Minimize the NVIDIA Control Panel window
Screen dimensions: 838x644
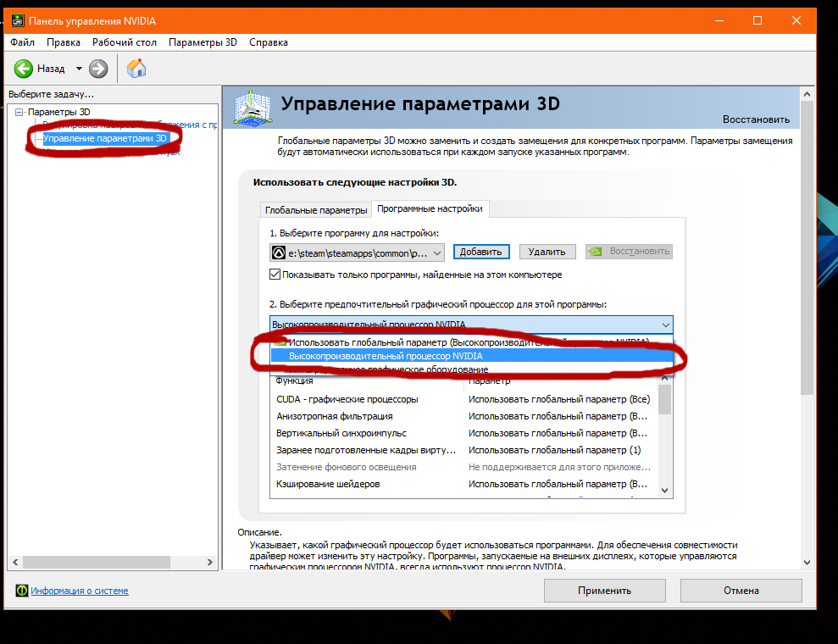tap(719, 21)
